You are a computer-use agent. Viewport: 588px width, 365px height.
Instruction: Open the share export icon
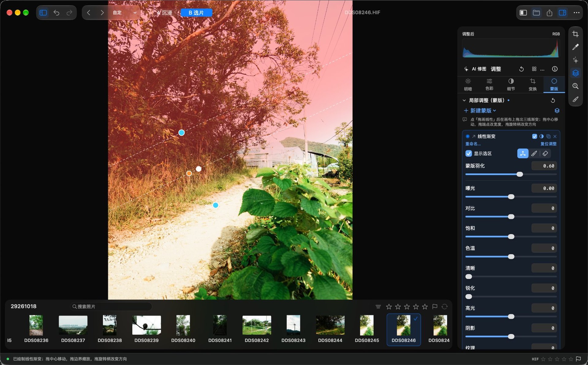[549, 13]
